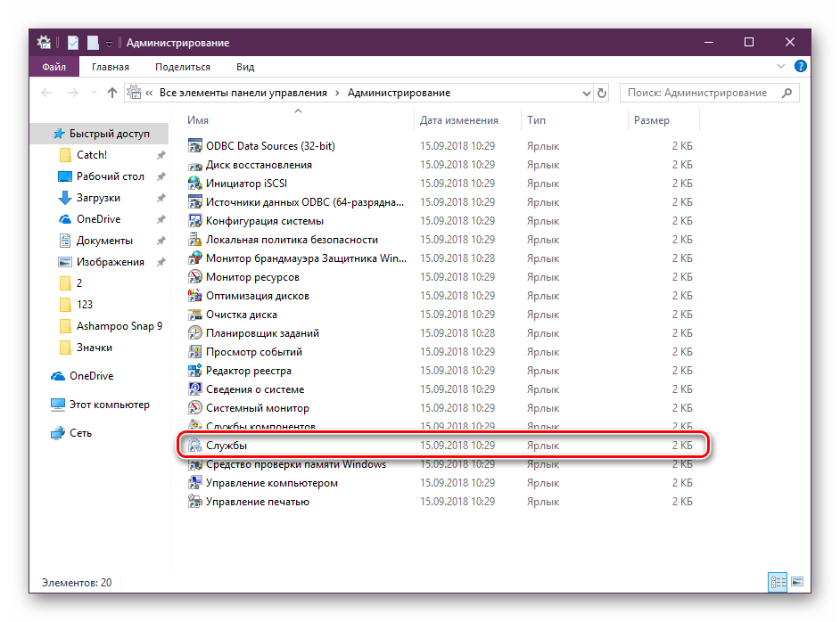The image size is (840, 622).
Task: Select the Управление печатью icon
Action: (195, 502)
